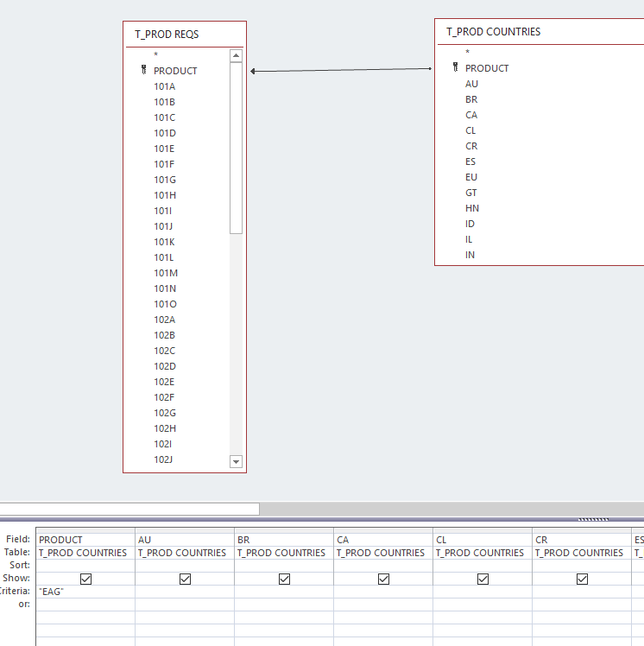Click Field cell containing CA in grid

(383, 540)
